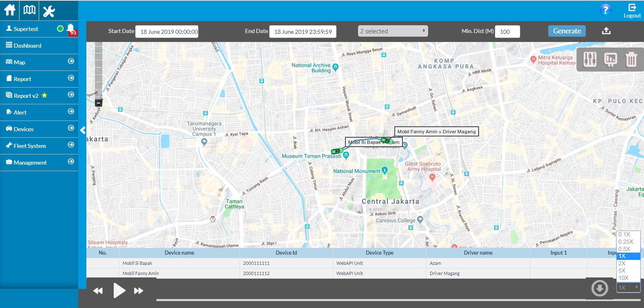Click the rewind playback button
This screenshot has width=644, height=308.
(98, 290)
